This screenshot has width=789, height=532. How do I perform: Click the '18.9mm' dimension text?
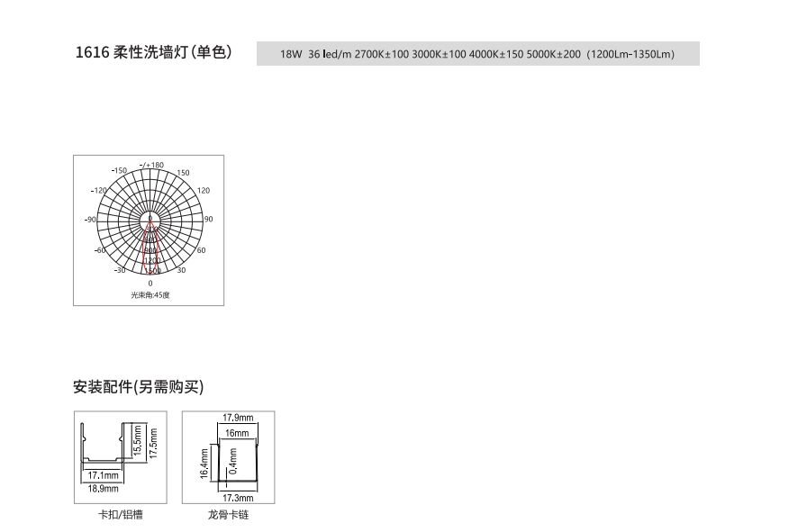[104, 489]
